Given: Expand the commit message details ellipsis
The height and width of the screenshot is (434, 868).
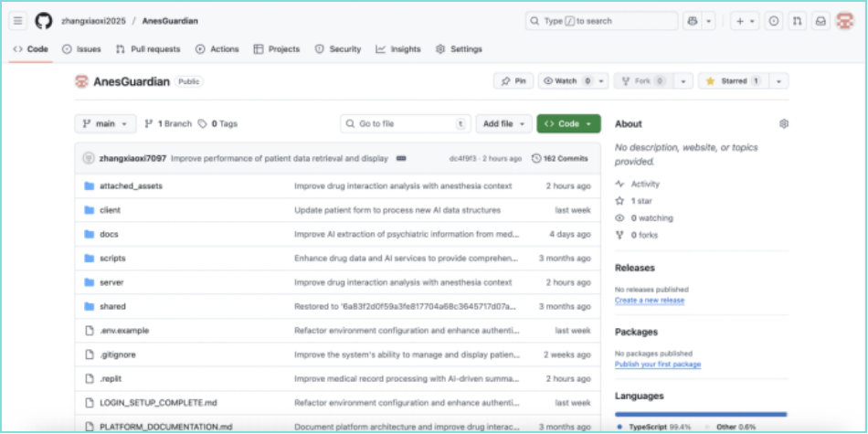Looking at the screenshot, I should 400,158.
